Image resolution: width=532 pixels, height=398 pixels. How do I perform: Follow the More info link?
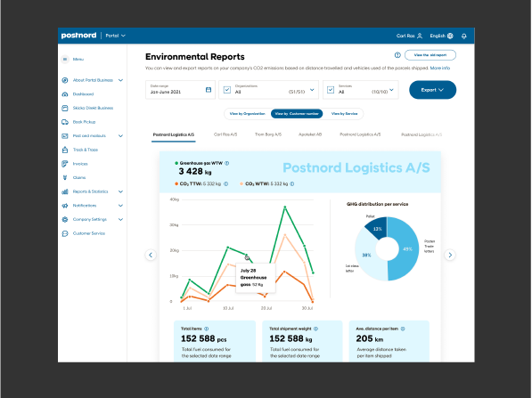(440, 69)
